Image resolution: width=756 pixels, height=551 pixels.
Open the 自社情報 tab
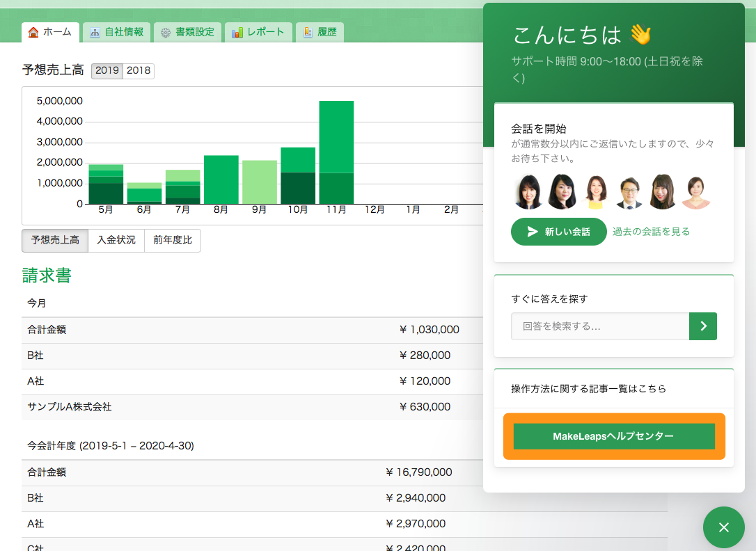pyautogui.click(x=124, y=33)
